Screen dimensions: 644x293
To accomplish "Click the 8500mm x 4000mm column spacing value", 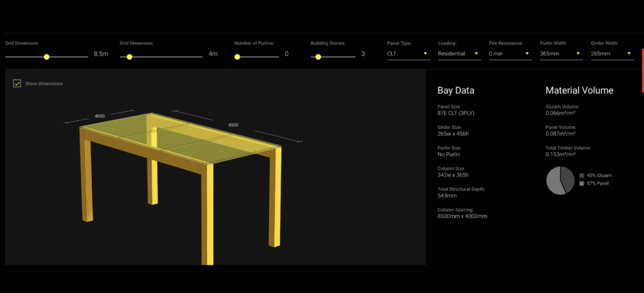I will pyautogui.click(x=462, y=216).
